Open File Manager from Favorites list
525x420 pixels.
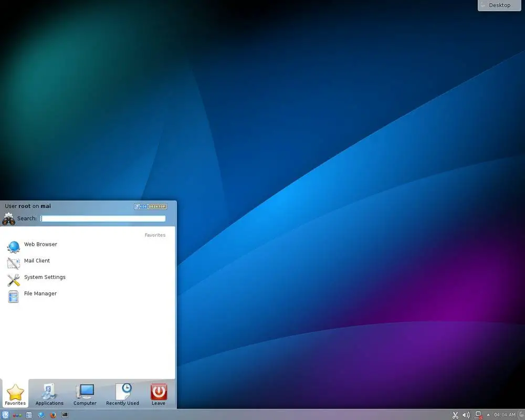[40, 294]
